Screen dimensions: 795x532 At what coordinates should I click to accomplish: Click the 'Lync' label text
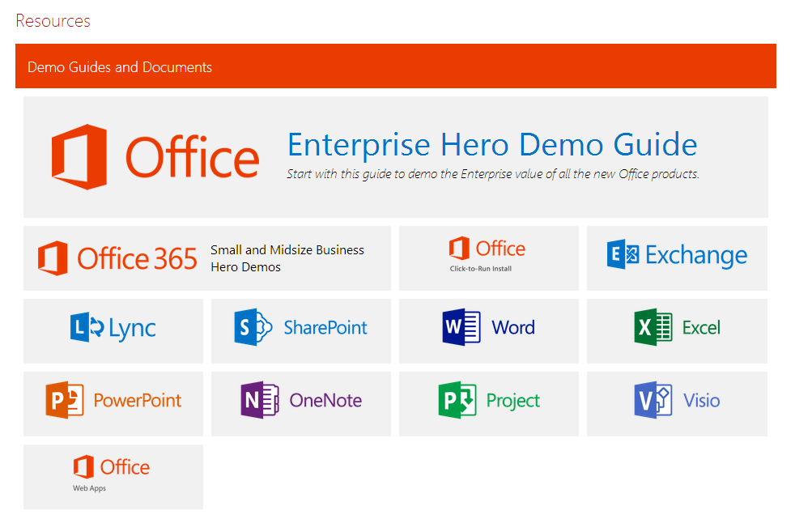[x=132, y=329]
